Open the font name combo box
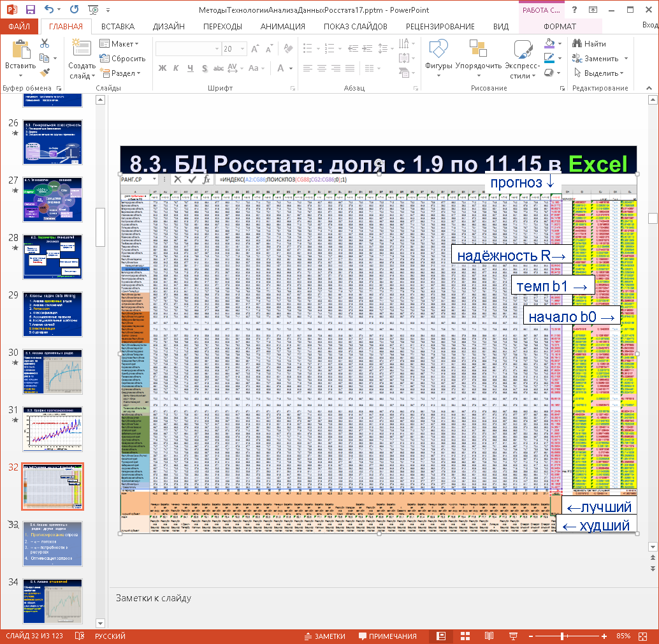 click(x=188, y=48)
